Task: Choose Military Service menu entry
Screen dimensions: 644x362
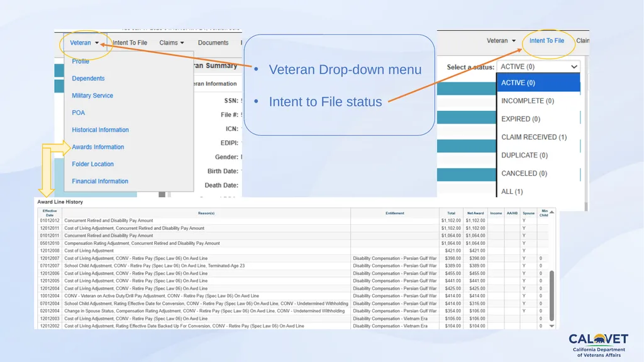Action: coord(92,96)
